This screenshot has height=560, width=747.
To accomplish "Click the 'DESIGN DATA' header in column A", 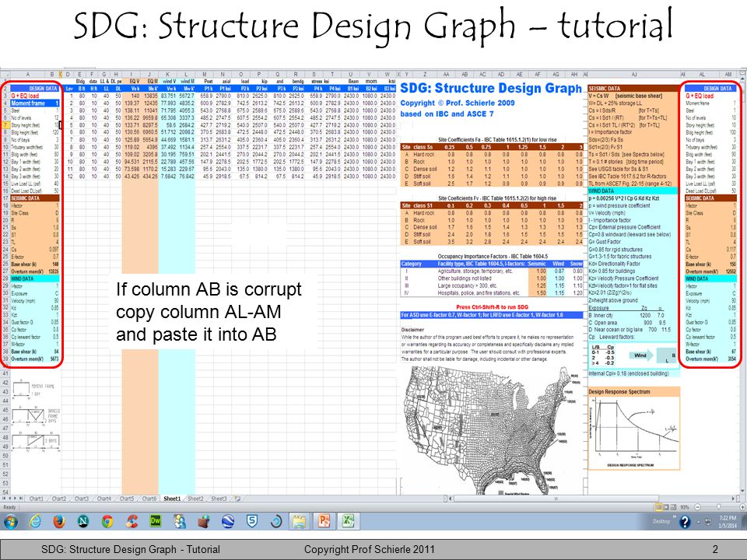I will pyautogui.click(x=34, y=89).
